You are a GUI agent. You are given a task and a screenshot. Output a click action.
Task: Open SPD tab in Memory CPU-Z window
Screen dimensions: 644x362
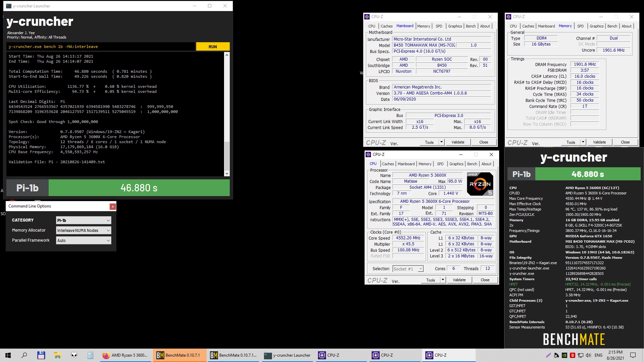coord(580,26)
